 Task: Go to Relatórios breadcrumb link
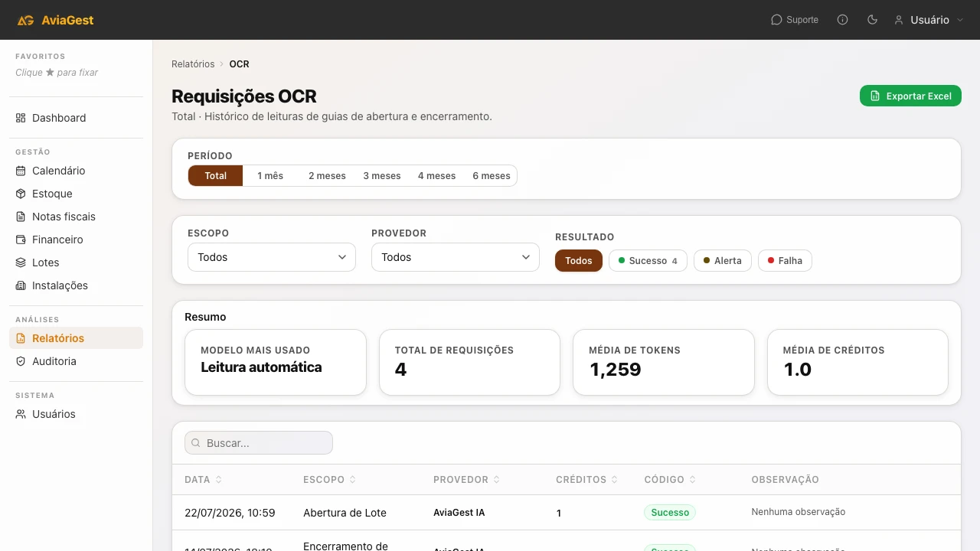point(193,64)
